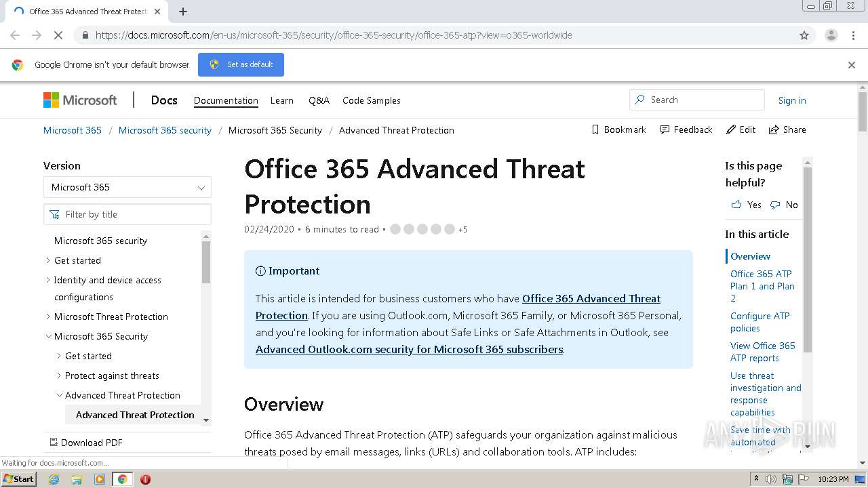Click the Filter by title field
868x488 pixels.
pyautogui.click(x=127, y=214)
